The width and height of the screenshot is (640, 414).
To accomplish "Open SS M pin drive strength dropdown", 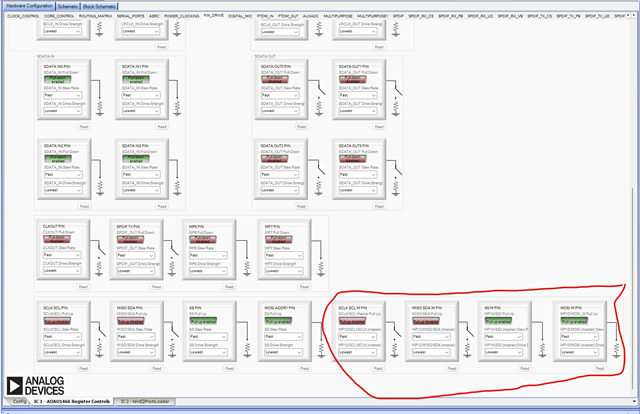I will click(x=503, y=352).
